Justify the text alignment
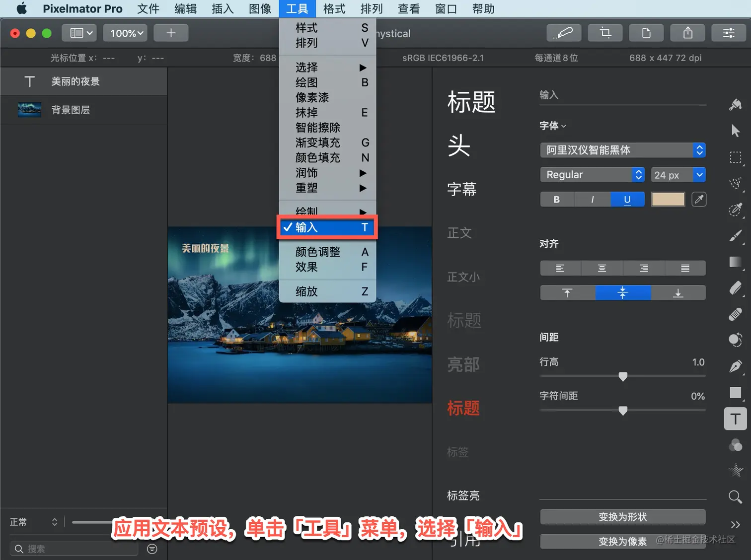 coord(685,268)
